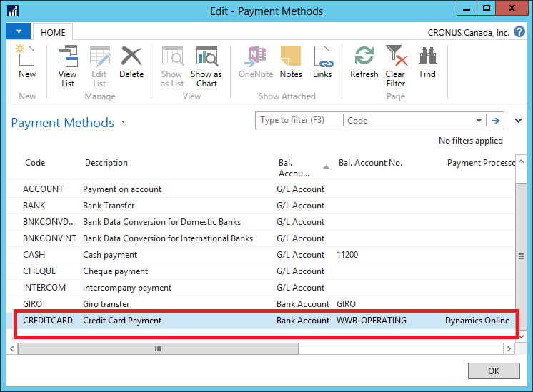Click Bank Account type in GIRO row
This screenshot has width=533, height=392.
pos(303,303)
